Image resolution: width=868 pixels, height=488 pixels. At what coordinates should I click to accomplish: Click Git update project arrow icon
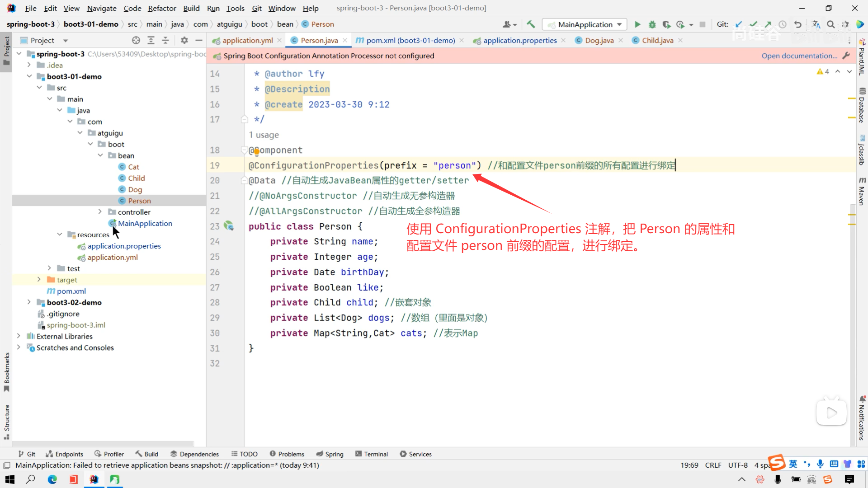pyautogui.click(x=739, y=24)
